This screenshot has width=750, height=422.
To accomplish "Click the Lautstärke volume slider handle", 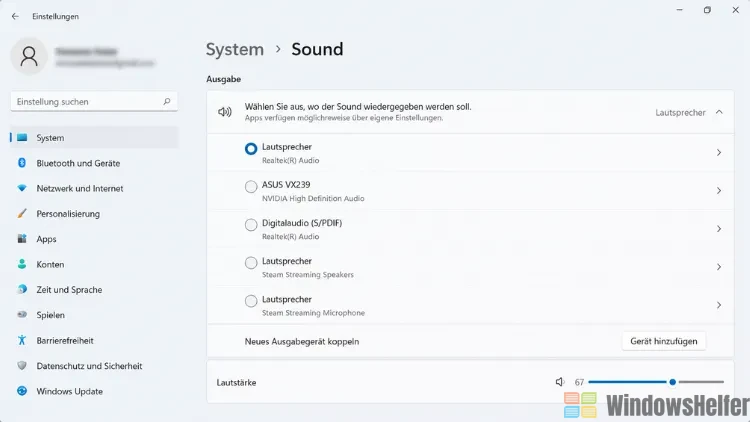I will pyautogui.click(x=673, y=382).
